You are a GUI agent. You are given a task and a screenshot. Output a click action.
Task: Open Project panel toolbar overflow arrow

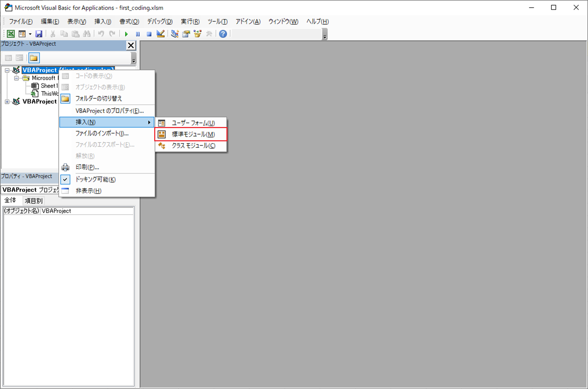point(134,58)
